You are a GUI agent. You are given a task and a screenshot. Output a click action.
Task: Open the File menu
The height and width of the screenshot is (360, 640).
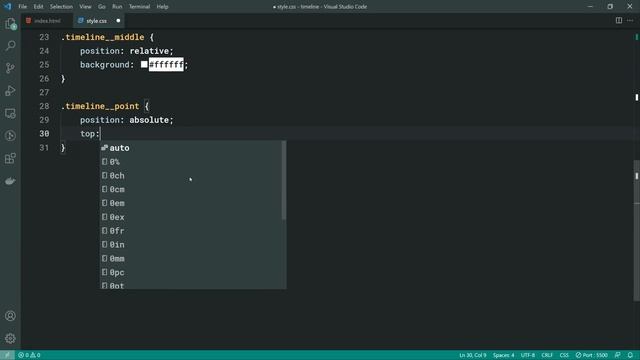click(22, 7)
